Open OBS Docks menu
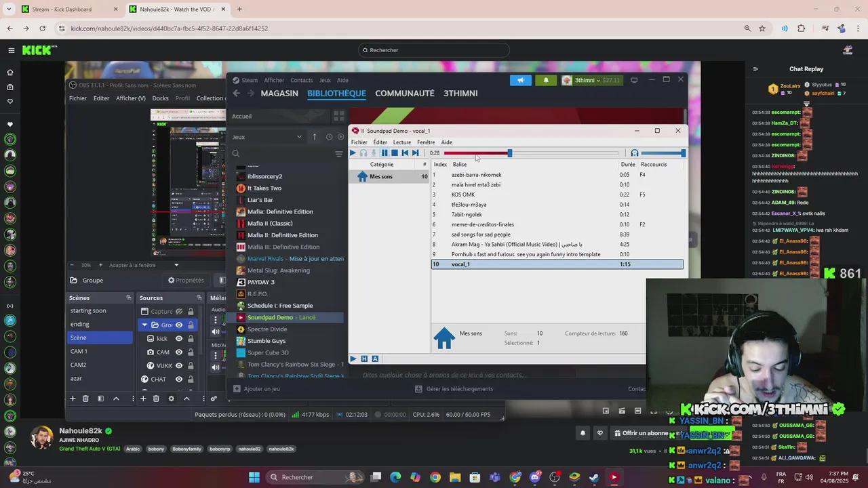 click(160, 98)
